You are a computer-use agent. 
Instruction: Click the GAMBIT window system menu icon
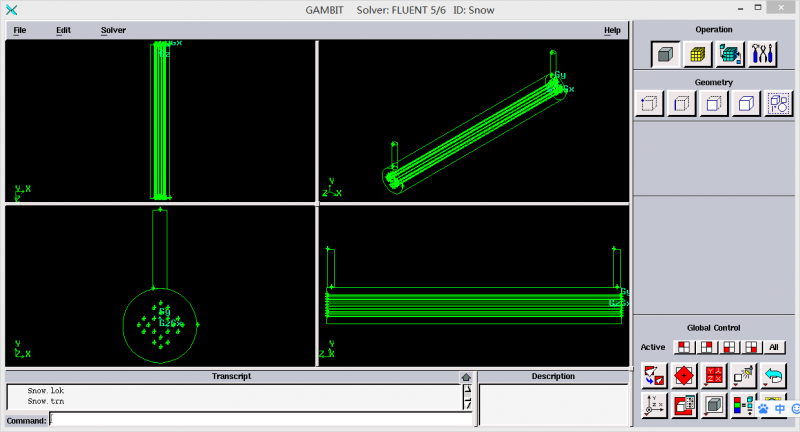(11, 10)
